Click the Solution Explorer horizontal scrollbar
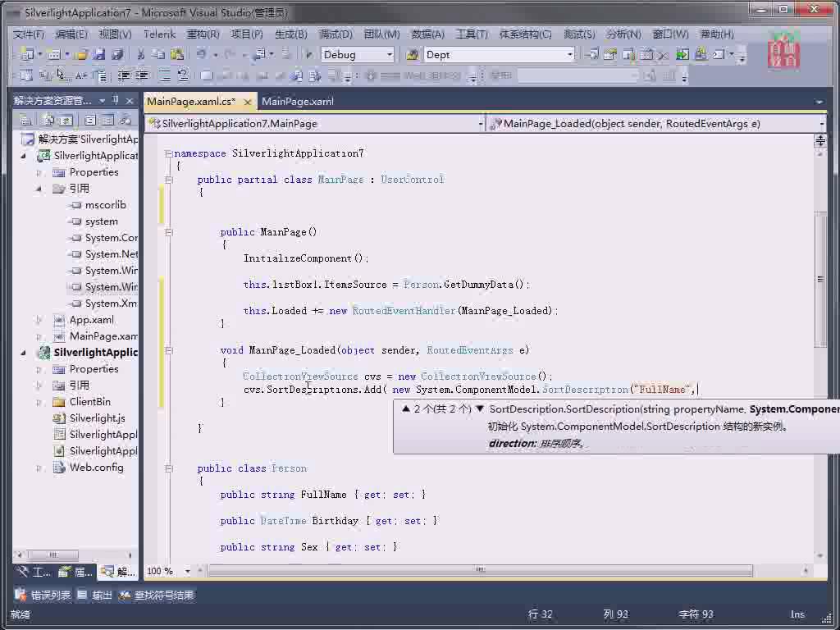840x630 pixels. (53, 555)
